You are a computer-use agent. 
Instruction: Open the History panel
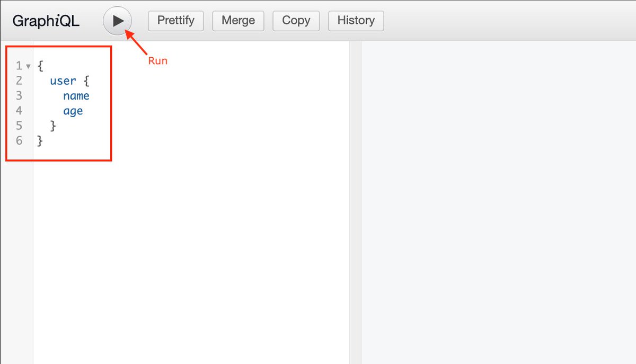[356, 21]
